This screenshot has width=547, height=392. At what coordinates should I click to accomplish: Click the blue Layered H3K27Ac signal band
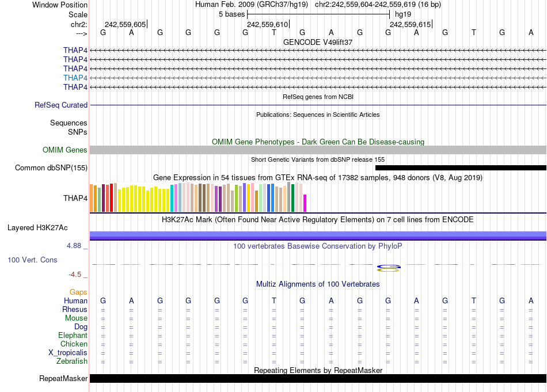click(318, 235)
